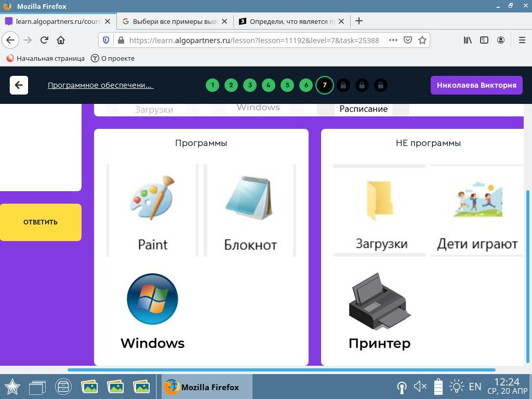This screenshot has height=399, width=532.
Task: Close the Google search tab
Action: pyautogui.click(x=224, y=21)
